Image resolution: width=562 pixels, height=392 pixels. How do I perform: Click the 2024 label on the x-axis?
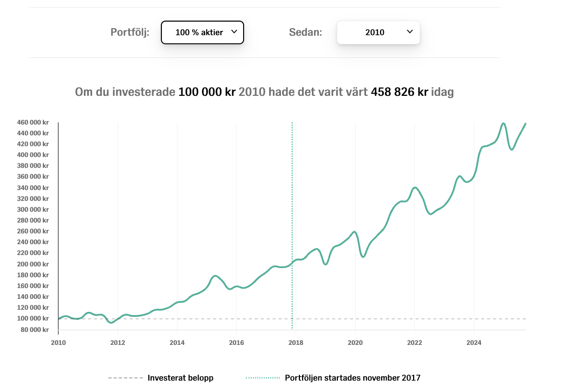click(x=474, y=342)
